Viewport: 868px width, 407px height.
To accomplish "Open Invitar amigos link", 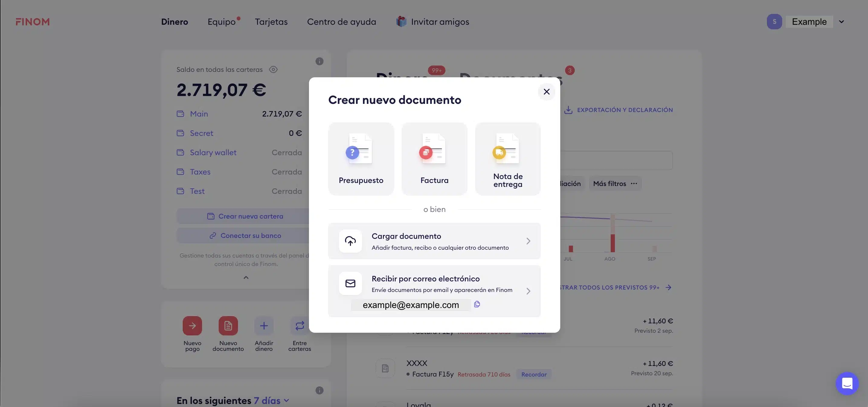I will pos(440,21).
